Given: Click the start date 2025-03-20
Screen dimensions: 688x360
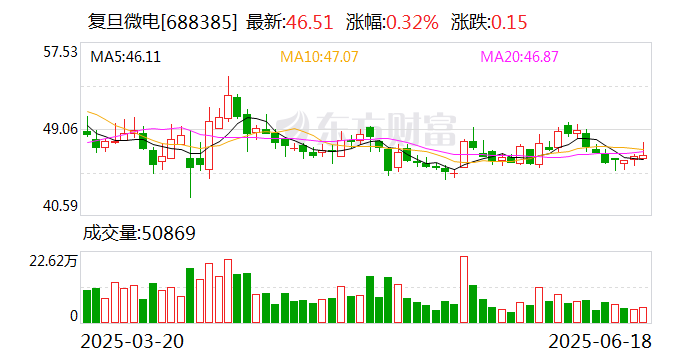Looking at the screenshot, I should click(x=132, y=341).
